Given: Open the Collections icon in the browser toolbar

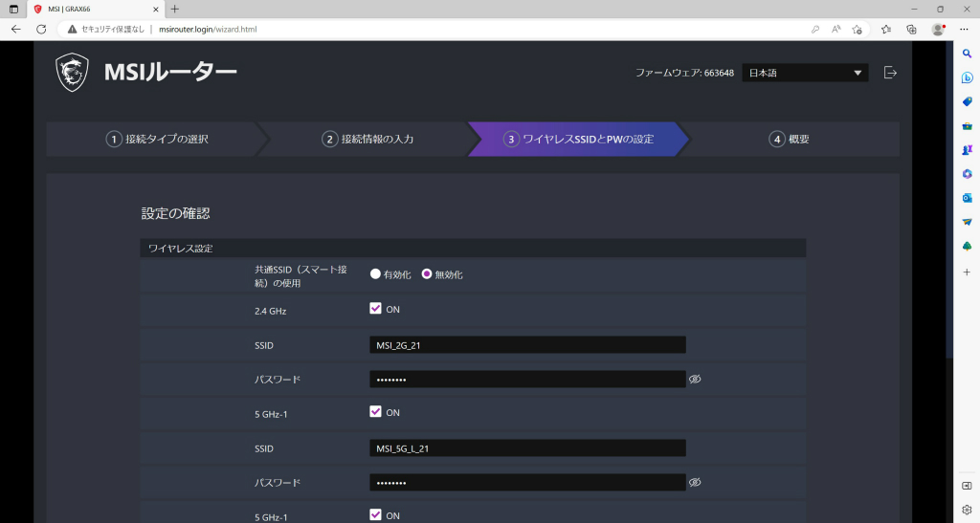Looking at the screenshot, I should point(911,30).
